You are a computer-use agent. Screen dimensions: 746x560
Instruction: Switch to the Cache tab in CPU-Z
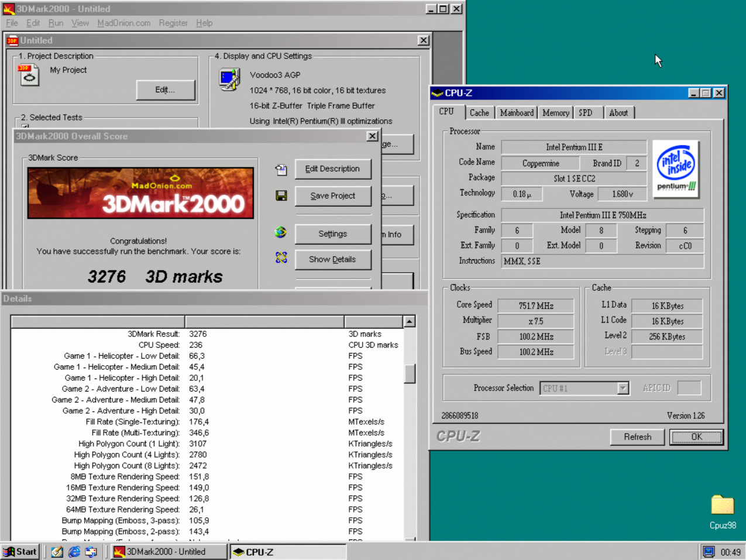pyautogui.click(x=479, y=113)
